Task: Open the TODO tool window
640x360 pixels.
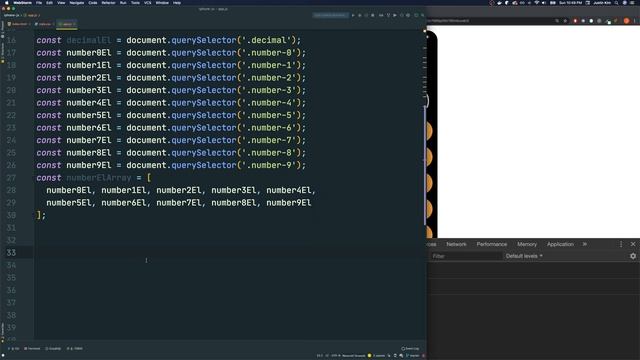Action: coord(75,349)
